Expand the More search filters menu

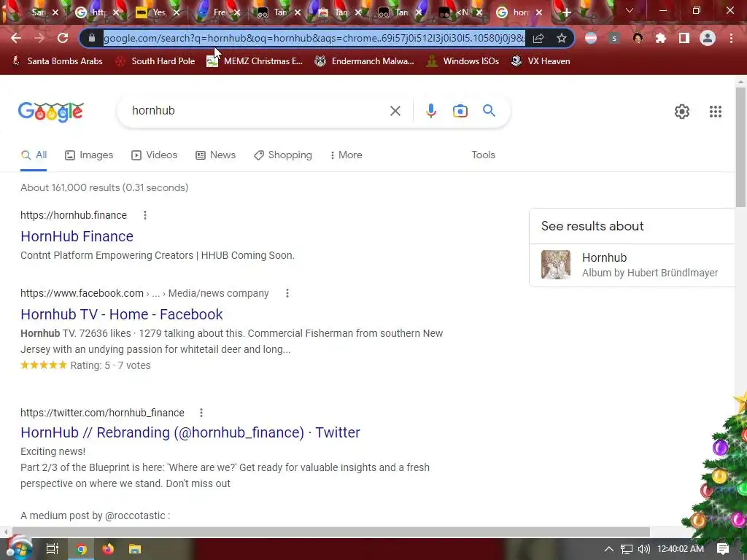[346, 155]
